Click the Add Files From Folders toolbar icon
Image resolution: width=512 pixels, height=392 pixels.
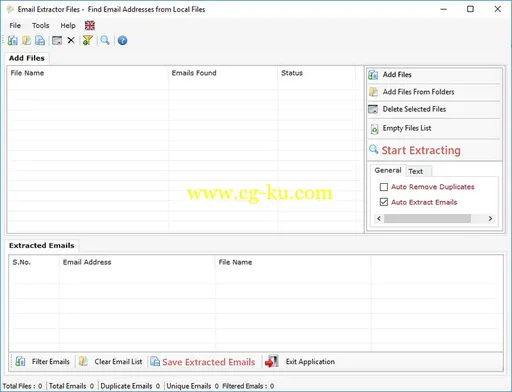click(27, 40)
